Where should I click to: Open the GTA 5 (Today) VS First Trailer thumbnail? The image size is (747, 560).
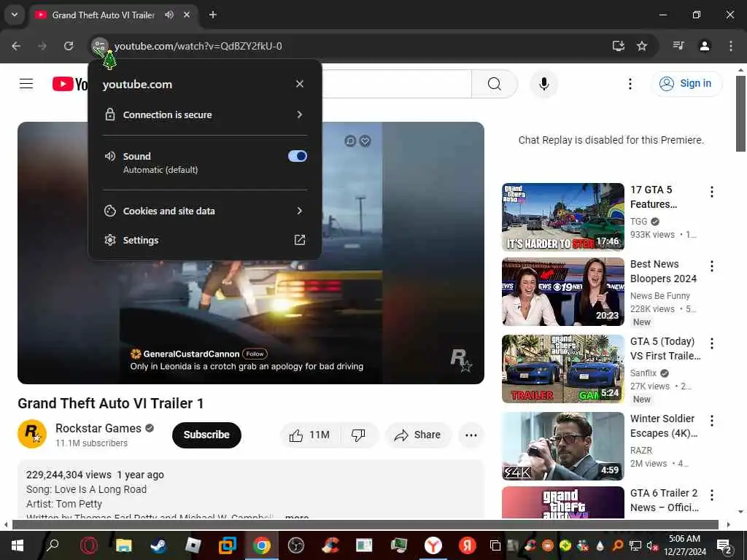point(562,369)
